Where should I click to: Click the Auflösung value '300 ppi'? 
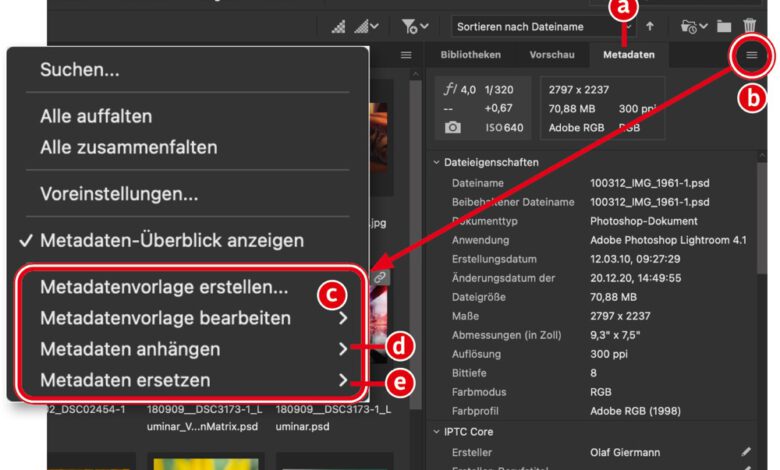[609, 354]
